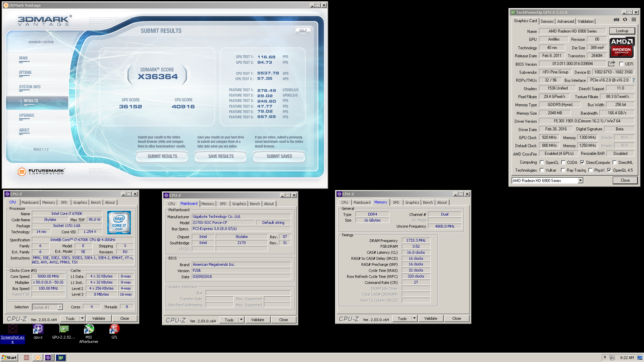Click the GPU-Z taskbar icon
The image size is (644, 362).
[61, 358]
